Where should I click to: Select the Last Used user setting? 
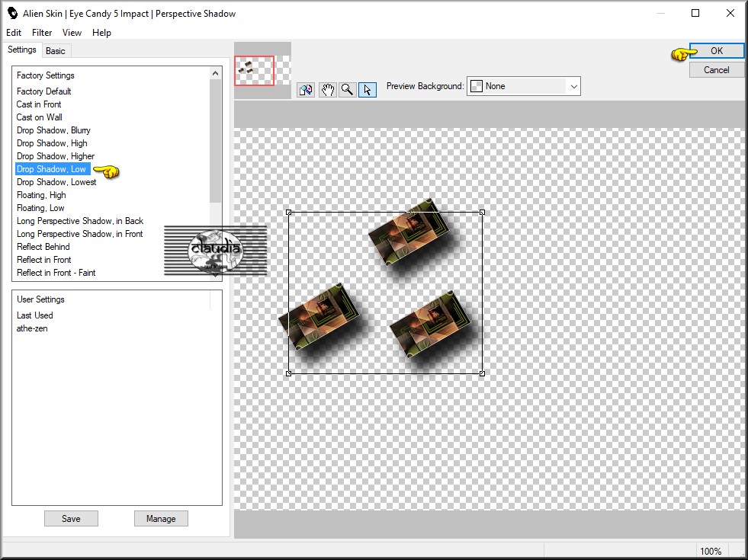[x=35, y=315]
